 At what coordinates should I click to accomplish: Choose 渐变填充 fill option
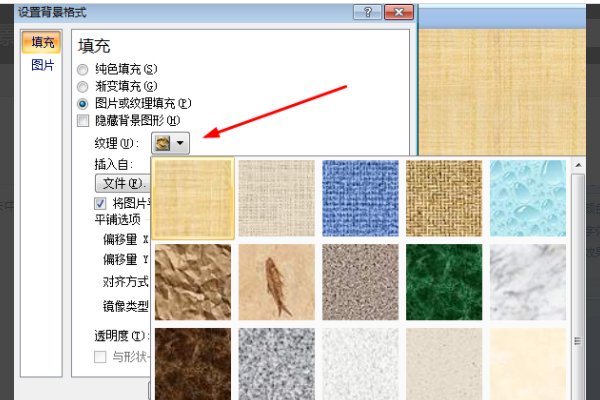point(83,87)
